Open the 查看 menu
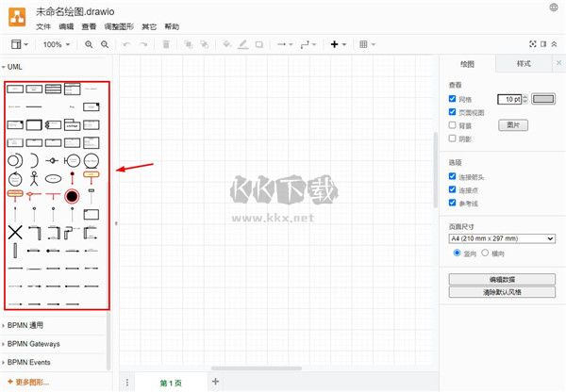Viewport: 566px width, 392px height. coord(89,26)
